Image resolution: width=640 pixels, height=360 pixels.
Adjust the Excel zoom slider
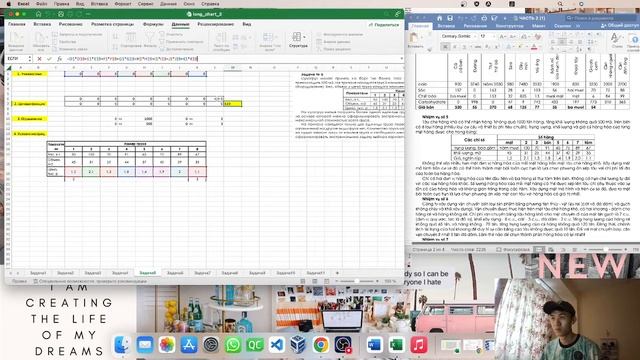356,281
